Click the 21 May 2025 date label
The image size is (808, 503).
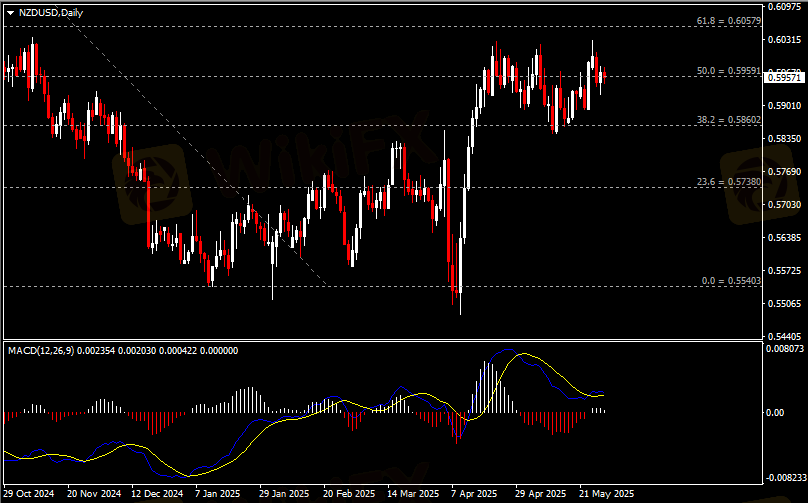(x=607, y=494)
